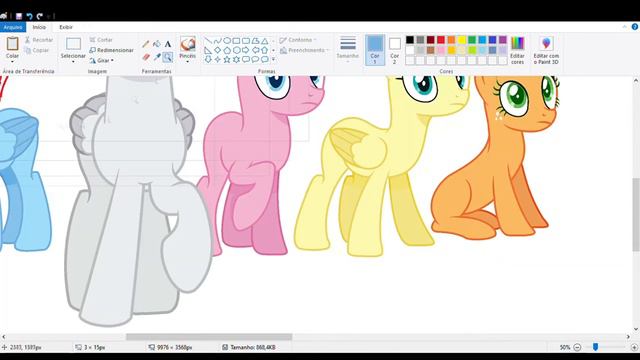Pick the green color swatch
Image resolution: width=640 pixels, height=360 pixels.
point(472,40)
